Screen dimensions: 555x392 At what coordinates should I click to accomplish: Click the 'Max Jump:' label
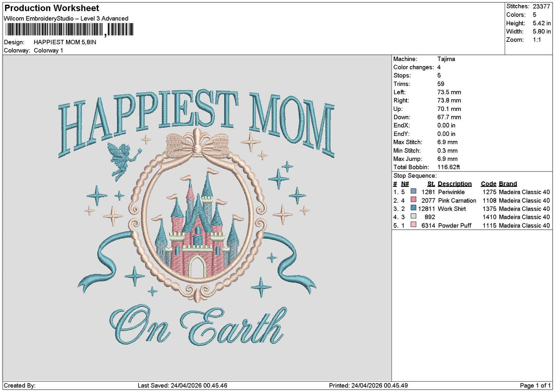click(x=408, y=159)
